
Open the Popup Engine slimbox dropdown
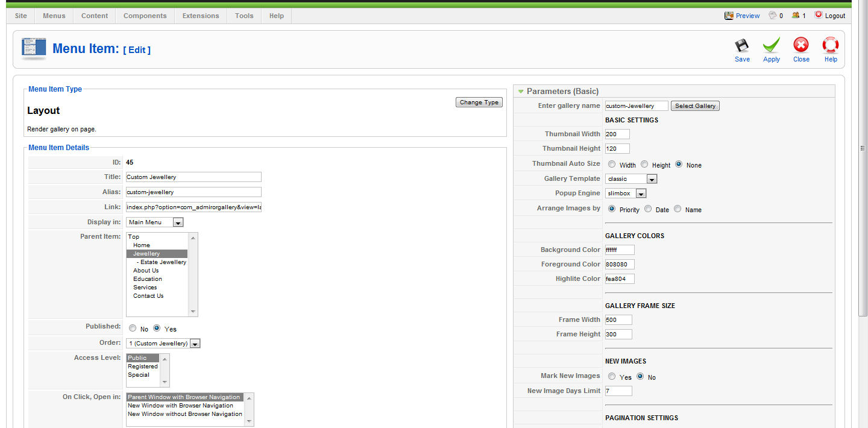coord(626,193)
